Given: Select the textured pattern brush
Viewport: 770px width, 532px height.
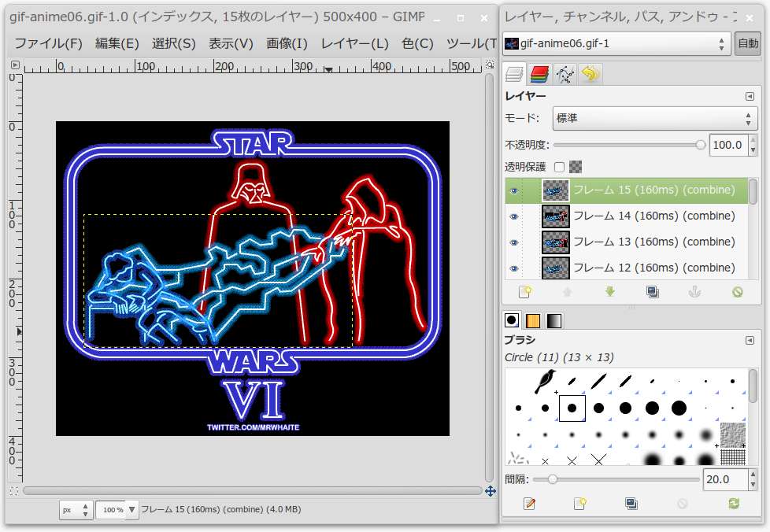Looking at the screenshot, I should [x=733, y=434].
